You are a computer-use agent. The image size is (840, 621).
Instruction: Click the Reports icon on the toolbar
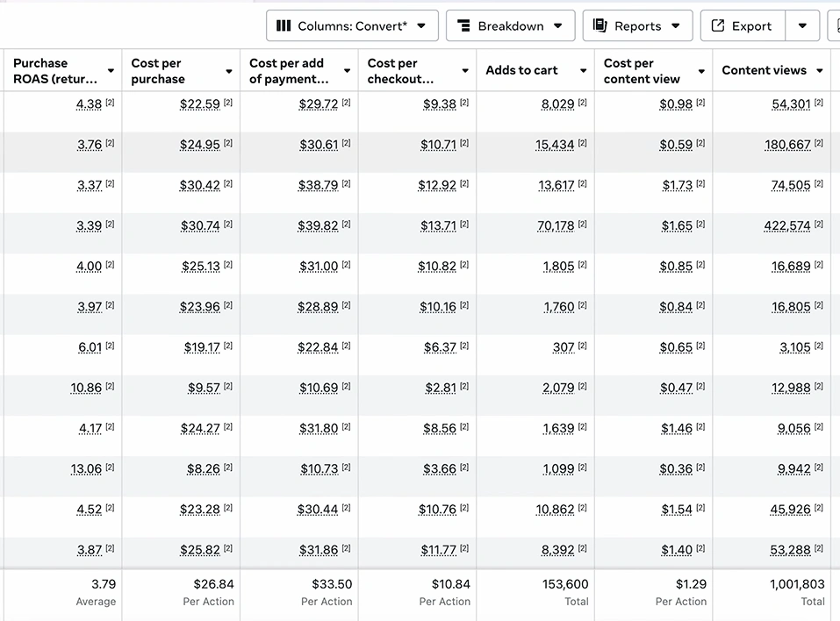click(x=600, y=26)
